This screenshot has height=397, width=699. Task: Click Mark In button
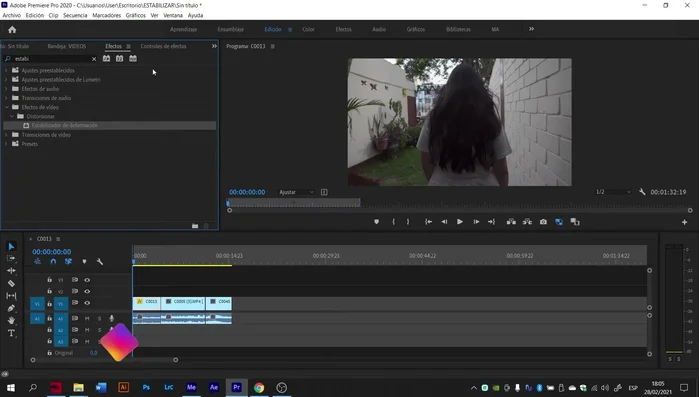[x=393, y=222]
